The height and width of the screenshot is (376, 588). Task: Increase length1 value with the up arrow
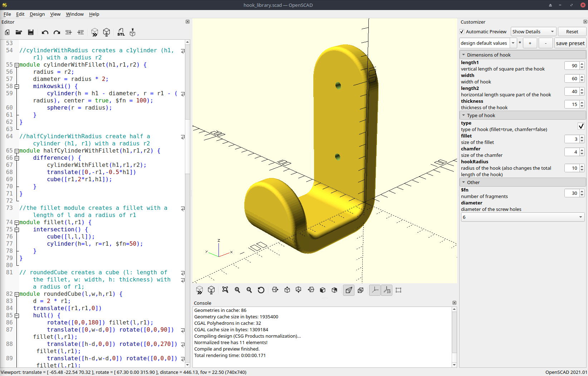582,64
